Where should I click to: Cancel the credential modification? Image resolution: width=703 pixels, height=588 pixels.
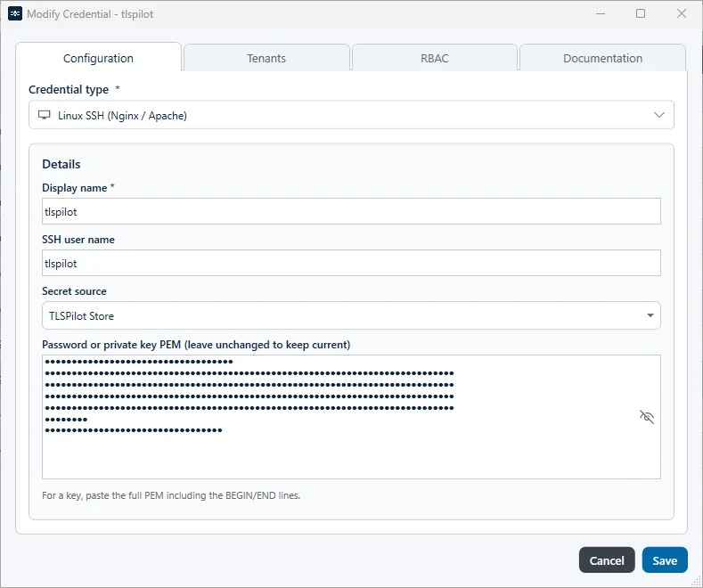607,560
